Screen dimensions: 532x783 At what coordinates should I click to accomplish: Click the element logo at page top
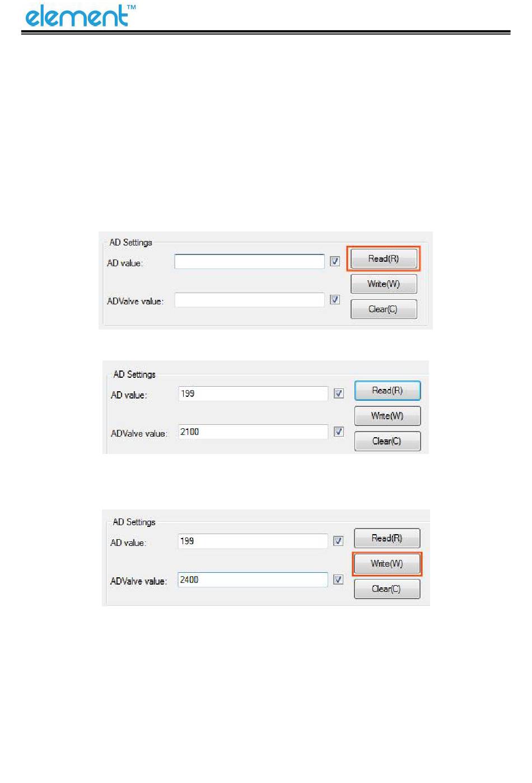pos(81,16)
